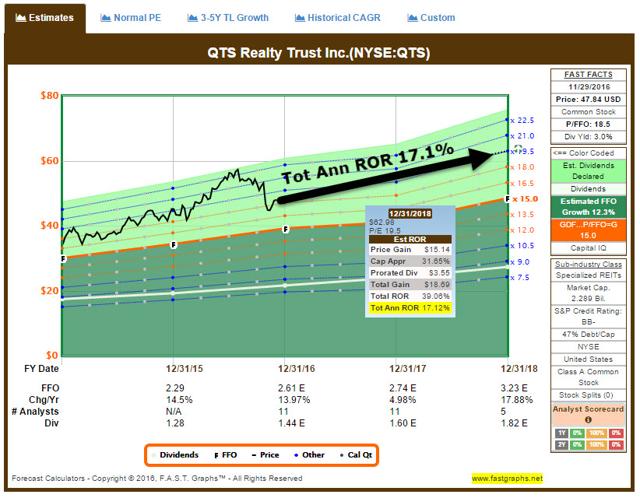Screen dimensions: 640x498
Task: Toggle FFO in the chart legend
Action: (x=226, y=455)
